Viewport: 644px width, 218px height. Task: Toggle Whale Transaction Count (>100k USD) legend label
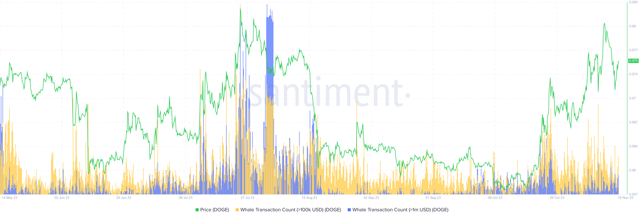[290, 210]
